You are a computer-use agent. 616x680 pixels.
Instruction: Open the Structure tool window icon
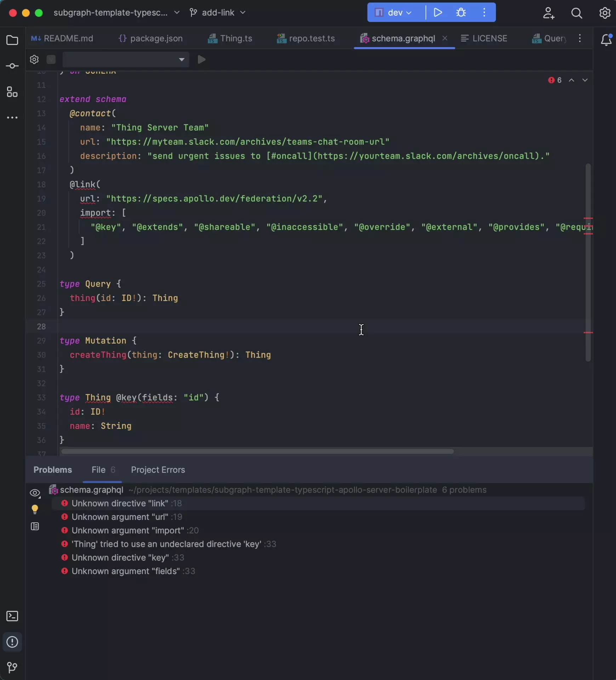coord(12,92)
